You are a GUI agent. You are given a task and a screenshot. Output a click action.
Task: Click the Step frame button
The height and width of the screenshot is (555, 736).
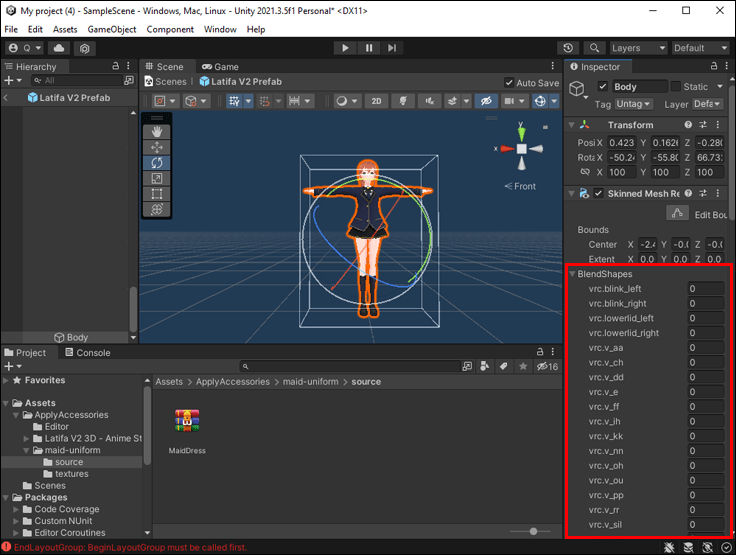[x=392, y=48]
